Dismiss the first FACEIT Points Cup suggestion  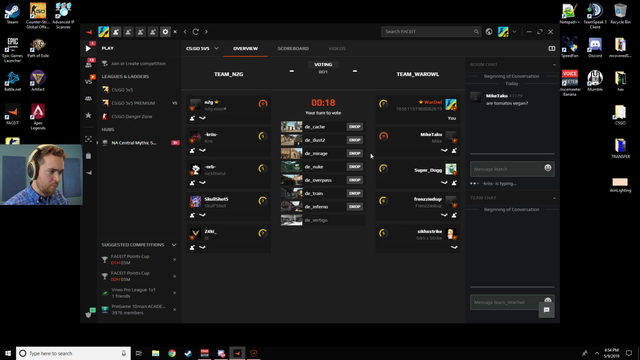[x=175, y=260]
